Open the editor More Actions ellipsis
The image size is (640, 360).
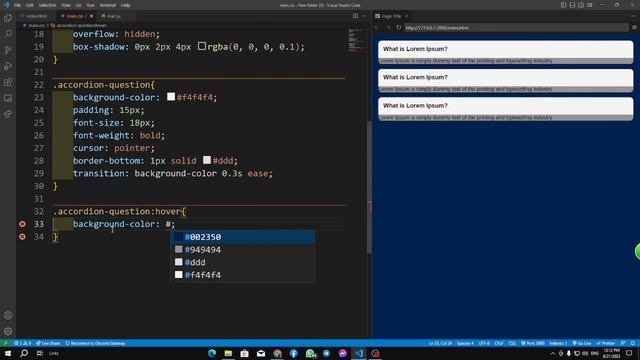(x=364, y=16)
